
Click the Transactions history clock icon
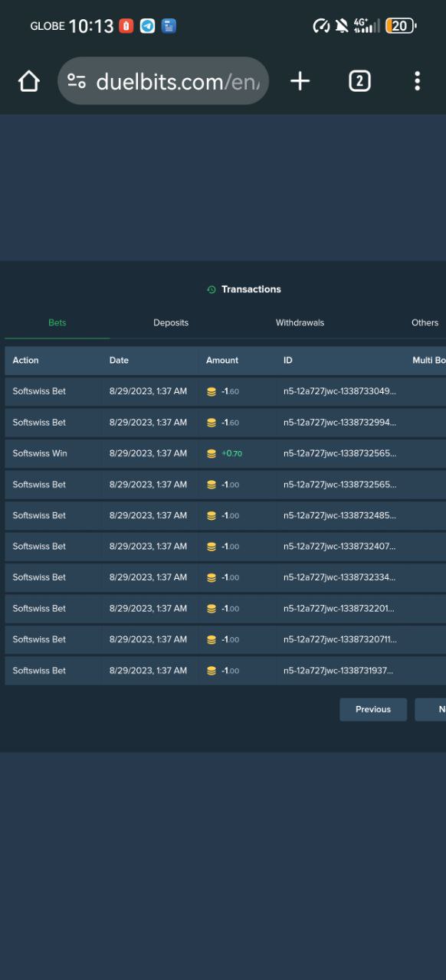(x=212, y=289)
